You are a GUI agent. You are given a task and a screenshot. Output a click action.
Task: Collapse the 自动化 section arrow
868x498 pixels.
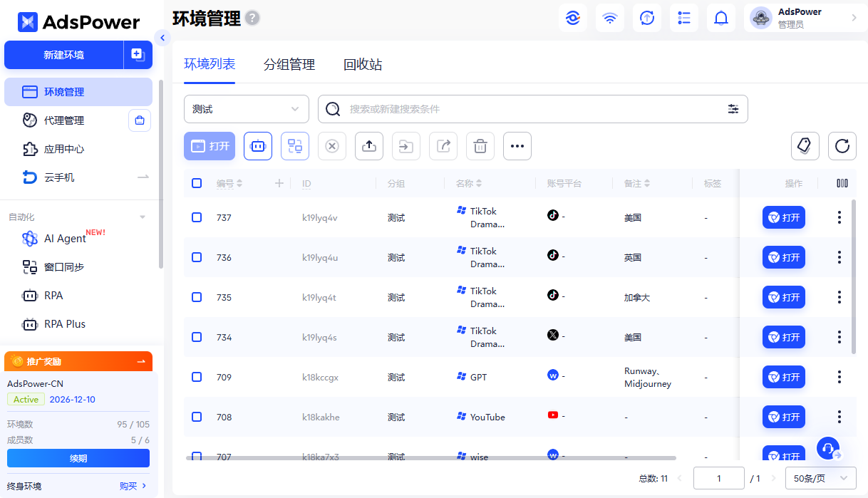click(143, 217)
